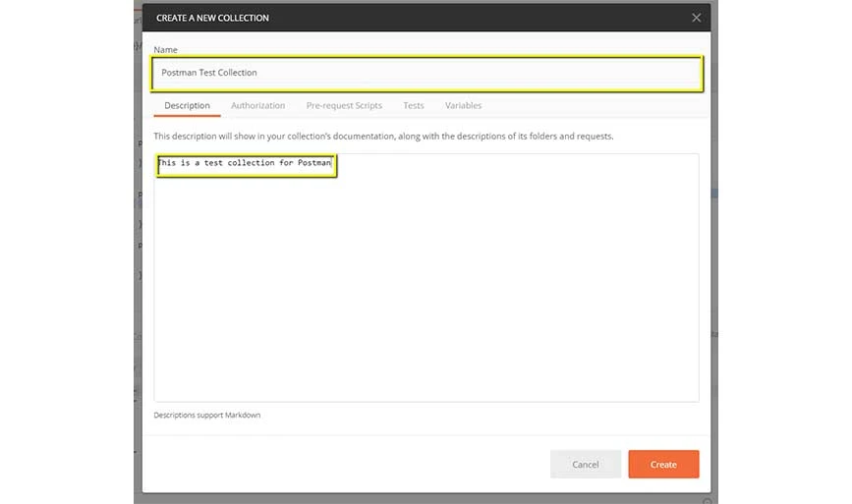
Task: Click inside the description text area
Action: tap(426, 277)
